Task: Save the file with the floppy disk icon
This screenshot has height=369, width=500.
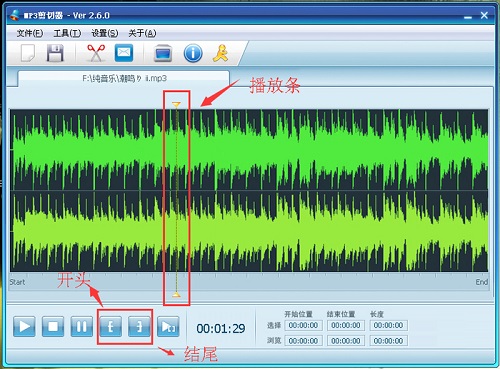Action: (55, 53)
